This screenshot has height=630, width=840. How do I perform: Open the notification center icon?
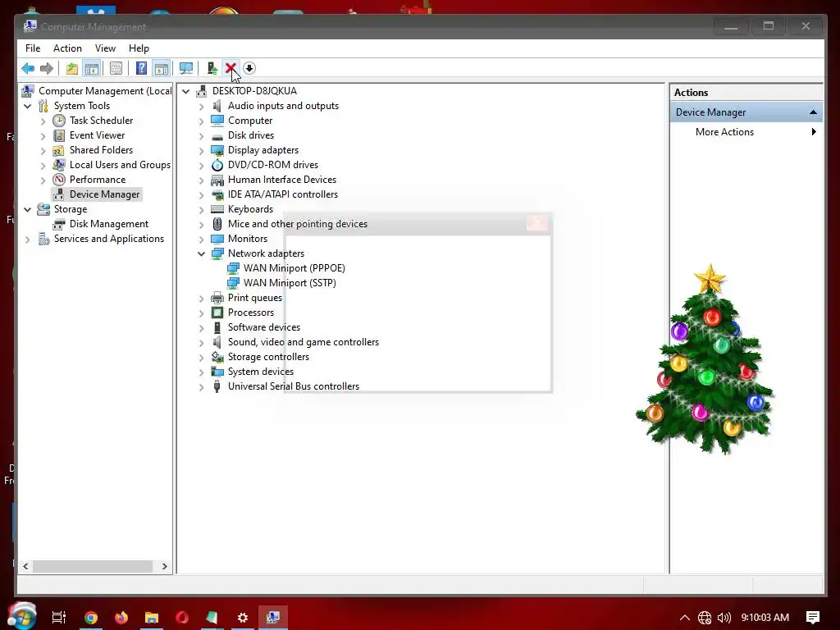[813, 618]
